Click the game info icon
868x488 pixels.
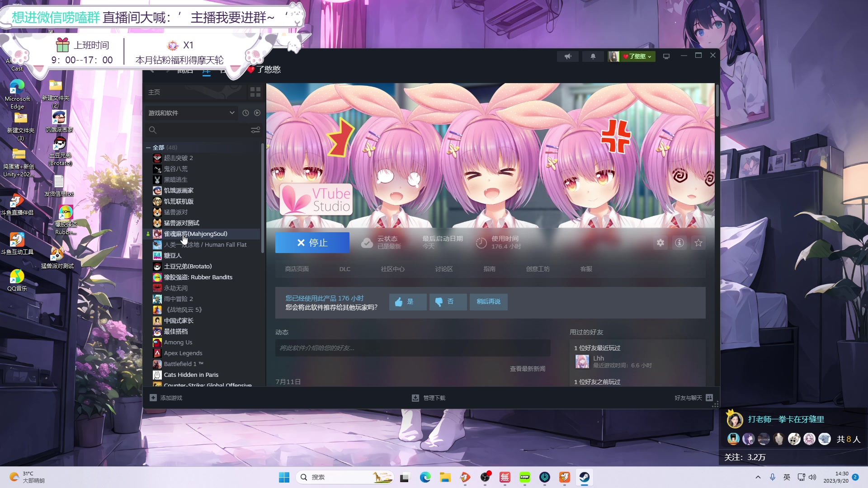point(679,243)
